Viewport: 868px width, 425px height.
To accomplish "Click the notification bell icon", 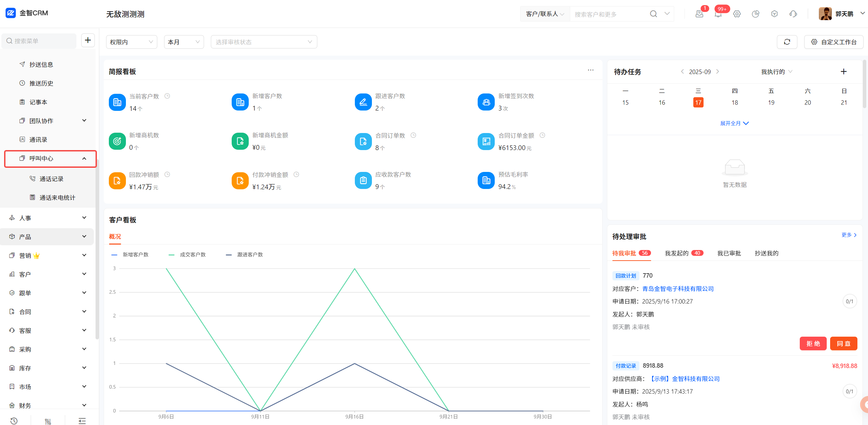I will (718, 14).
